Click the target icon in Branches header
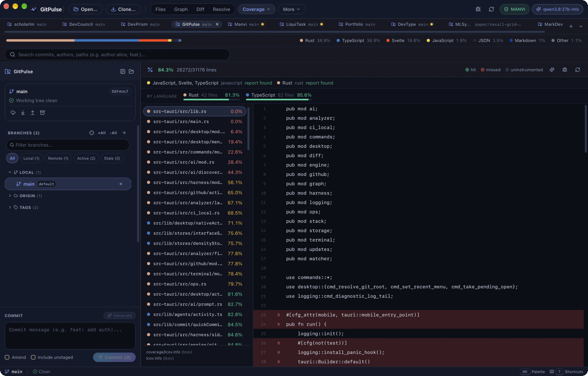The height and width of the screenshot is (376, 588). [92, 133]
